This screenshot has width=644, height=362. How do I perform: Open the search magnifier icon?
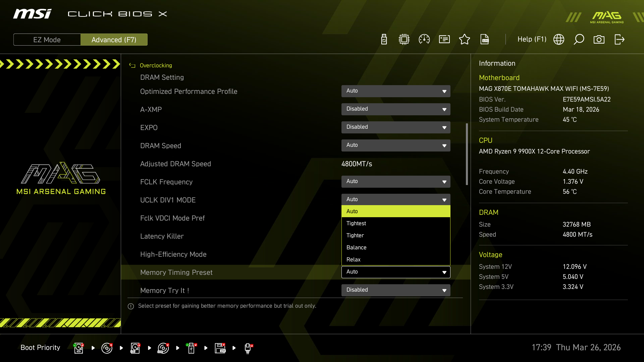(579, 39)
